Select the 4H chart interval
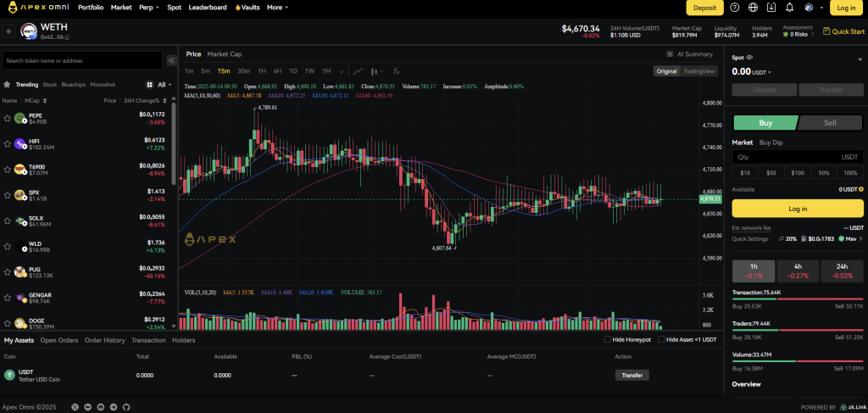The width and height of the screenshot is (868, 413). pos(277,71)
